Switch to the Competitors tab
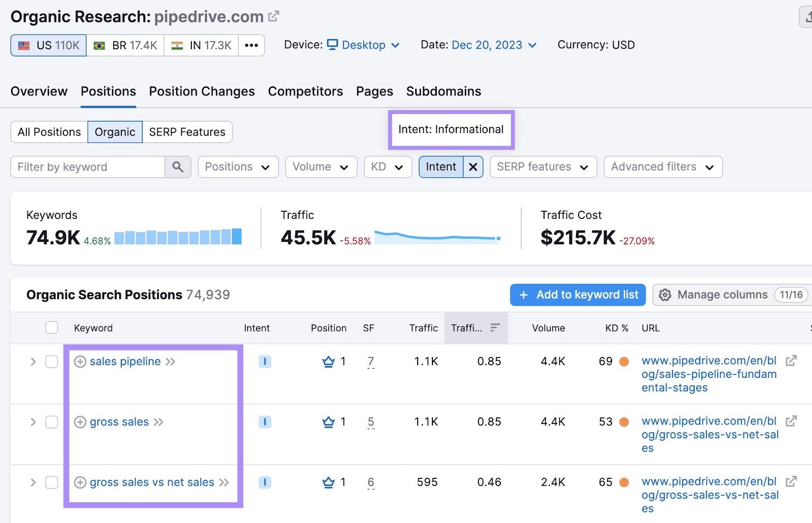Viewport: 812px width, 523px height. coord(305,91)
